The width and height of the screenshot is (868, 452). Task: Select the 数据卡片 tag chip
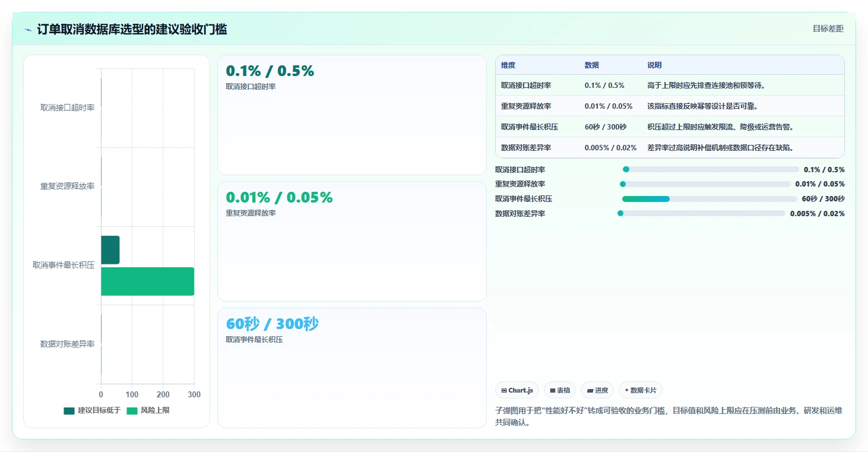click(641, 390)
